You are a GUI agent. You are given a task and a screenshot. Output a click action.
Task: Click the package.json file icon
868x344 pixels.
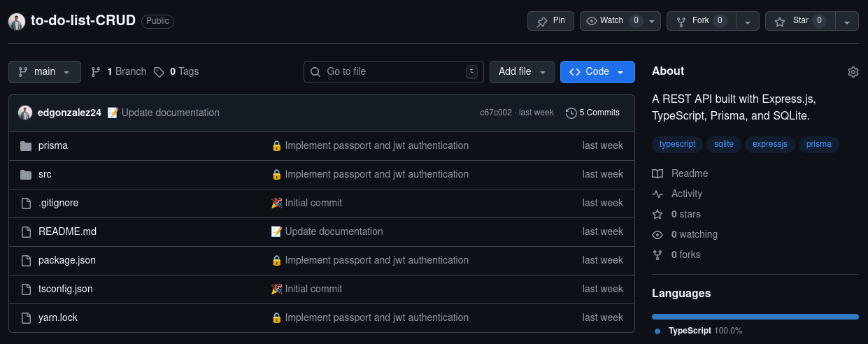coord(26,261)
